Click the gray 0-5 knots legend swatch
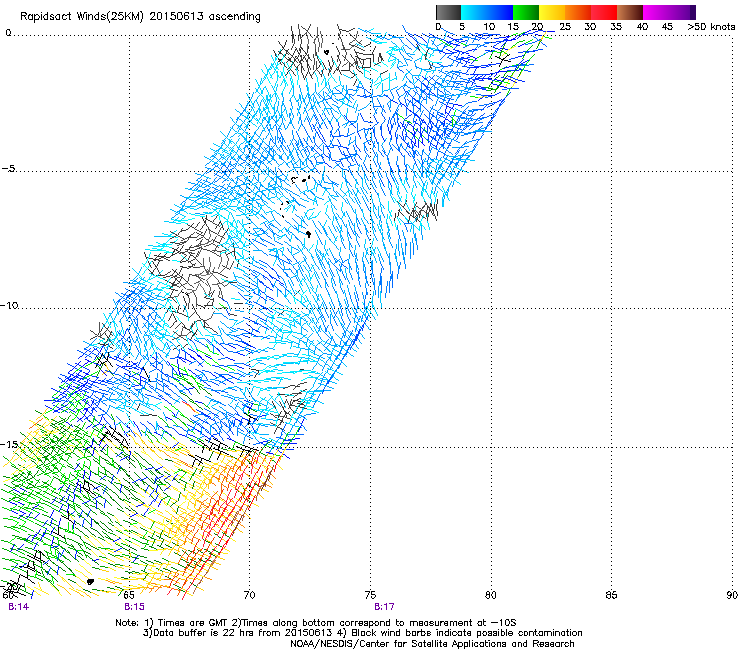 point(448,12)
